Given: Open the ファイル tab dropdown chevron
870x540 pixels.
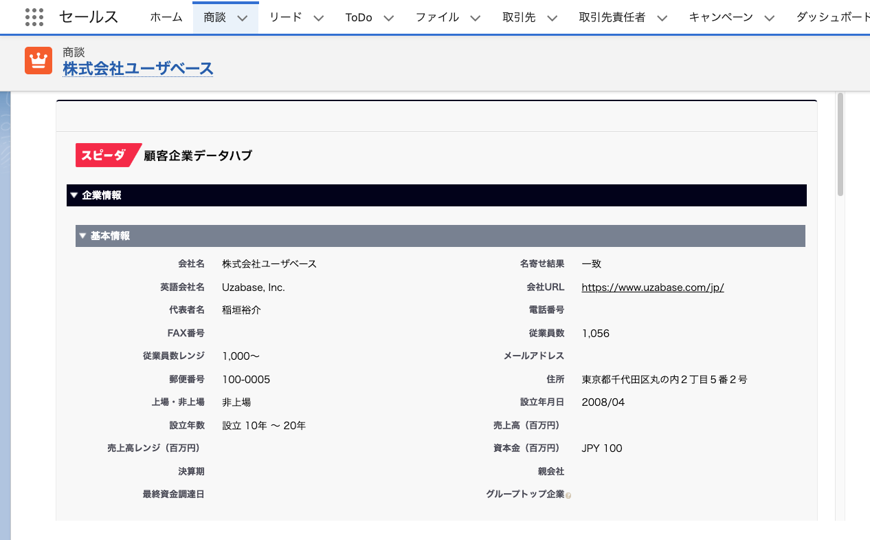Looking at the screenshot, I should pos(476,18).
